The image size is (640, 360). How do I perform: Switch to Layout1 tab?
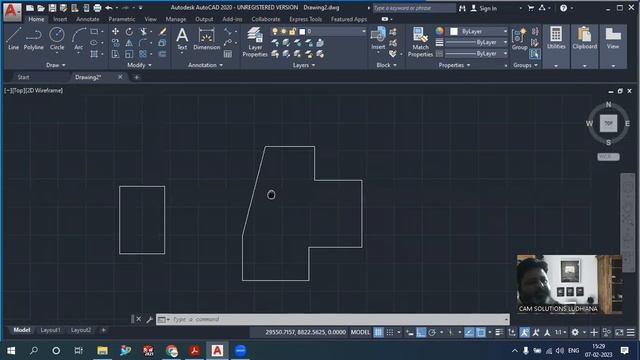50,330
